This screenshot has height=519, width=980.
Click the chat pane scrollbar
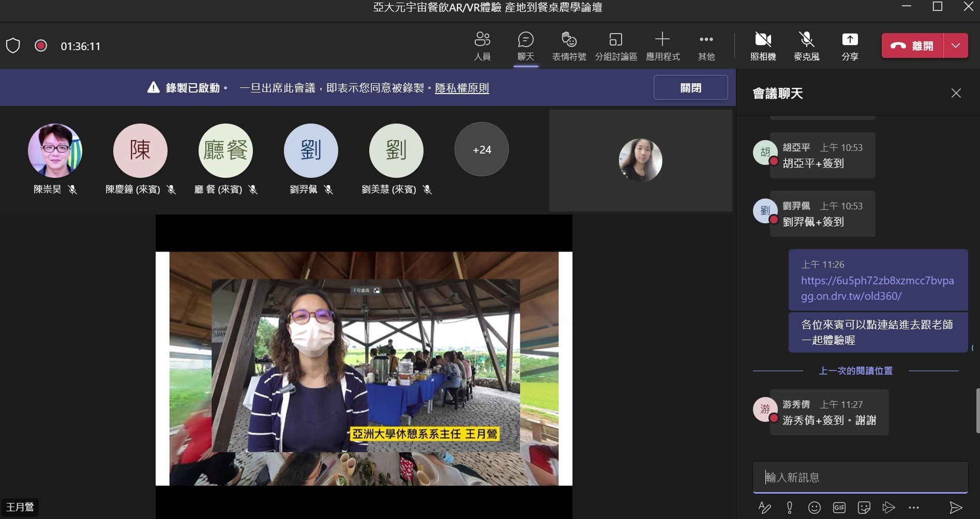point(977,410)
